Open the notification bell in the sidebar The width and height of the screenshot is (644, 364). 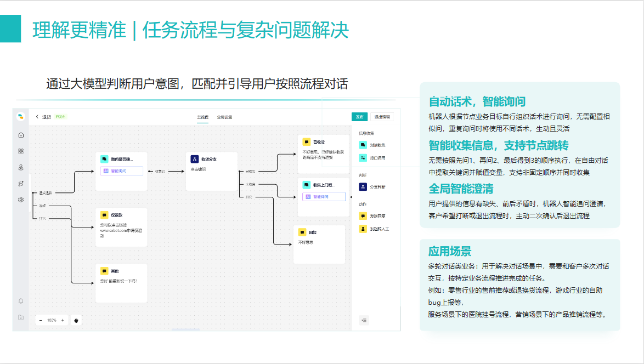point(21,301)
